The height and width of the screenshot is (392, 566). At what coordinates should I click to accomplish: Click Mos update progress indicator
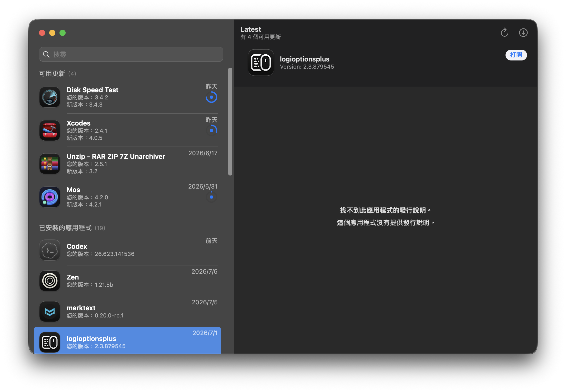(x=211, y=197)
